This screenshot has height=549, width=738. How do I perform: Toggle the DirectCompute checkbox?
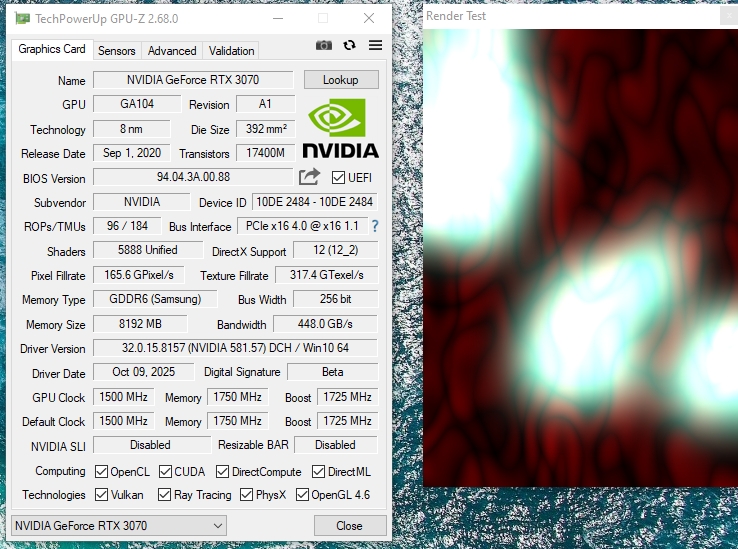point(223,471)
